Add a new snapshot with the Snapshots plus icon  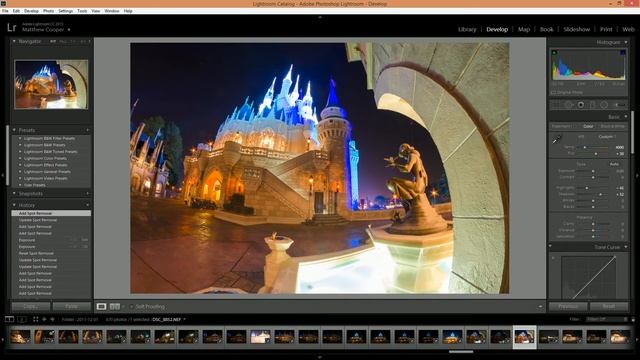tap(87, 194)
